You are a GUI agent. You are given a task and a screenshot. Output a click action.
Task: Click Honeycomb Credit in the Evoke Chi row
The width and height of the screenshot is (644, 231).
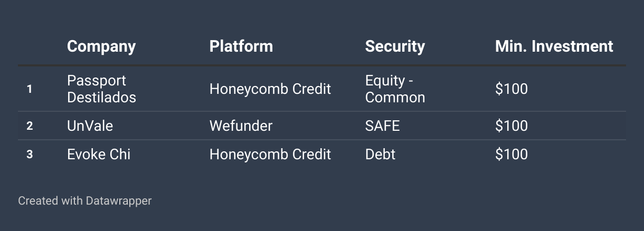tap(270, 154)
